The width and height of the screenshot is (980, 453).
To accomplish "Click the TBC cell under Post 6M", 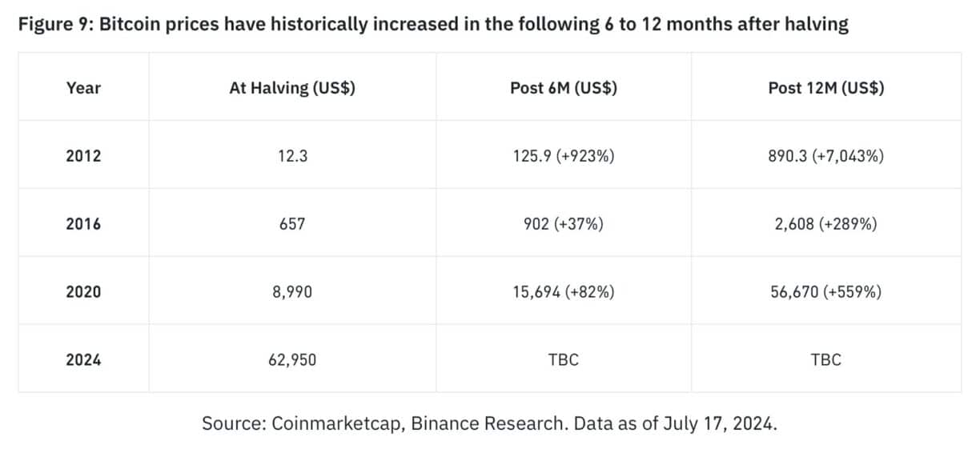I will pos(564,360).
